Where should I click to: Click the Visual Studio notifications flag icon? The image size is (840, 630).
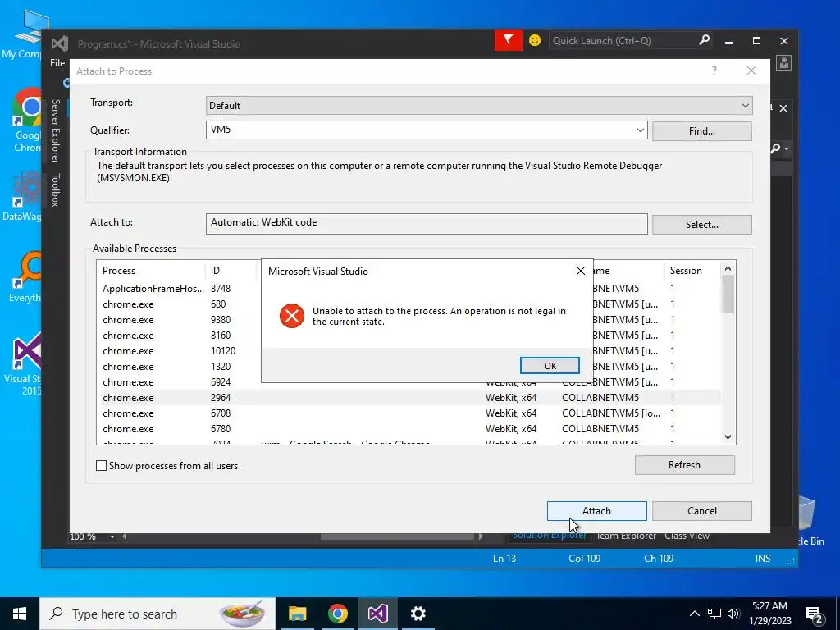coord(508,40)
